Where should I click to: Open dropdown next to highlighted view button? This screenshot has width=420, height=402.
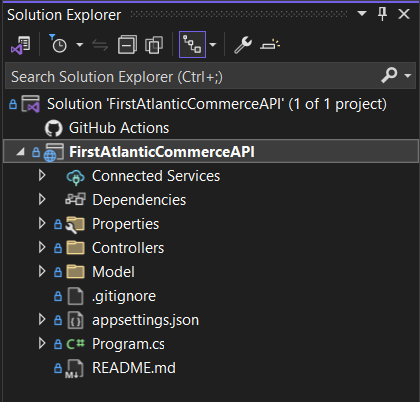coord(213,45)
